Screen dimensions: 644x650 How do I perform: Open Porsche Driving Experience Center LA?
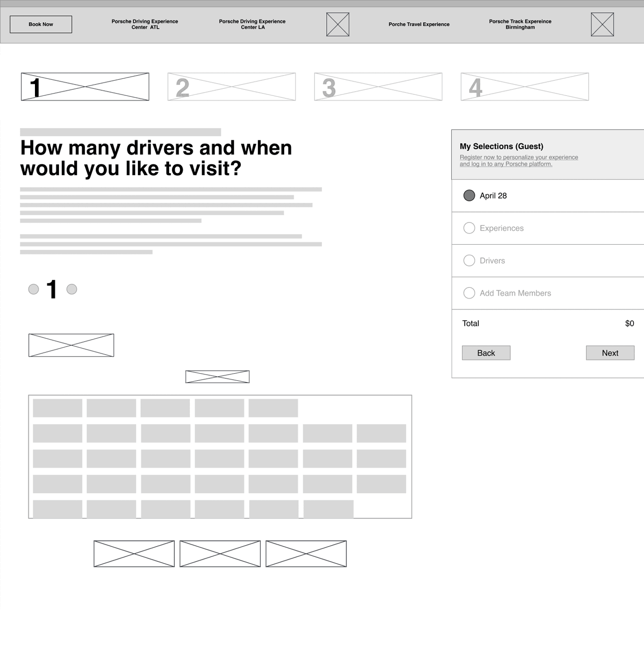click(x=252, y=24)
